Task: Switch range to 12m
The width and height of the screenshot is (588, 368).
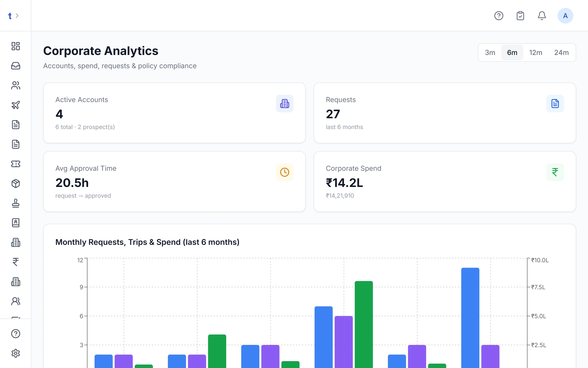Action: tap(536, 53)
